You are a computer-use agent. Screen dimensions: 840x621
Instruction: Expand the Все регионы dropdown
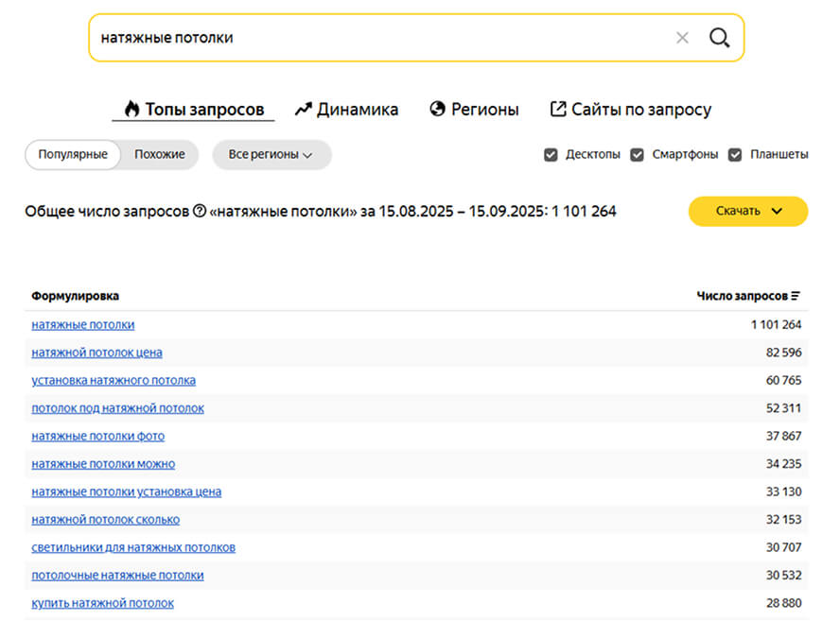coord(271,155)
